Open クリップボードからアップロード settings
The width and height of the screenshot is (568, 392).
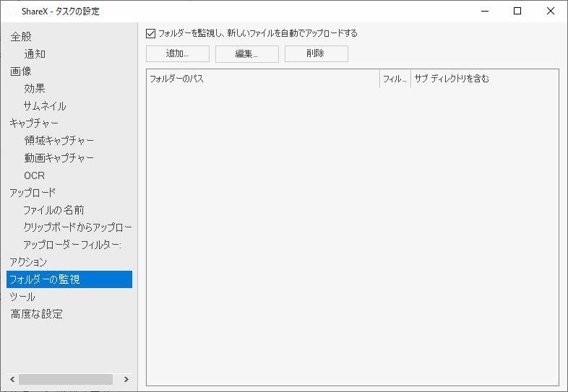(78, 227)
